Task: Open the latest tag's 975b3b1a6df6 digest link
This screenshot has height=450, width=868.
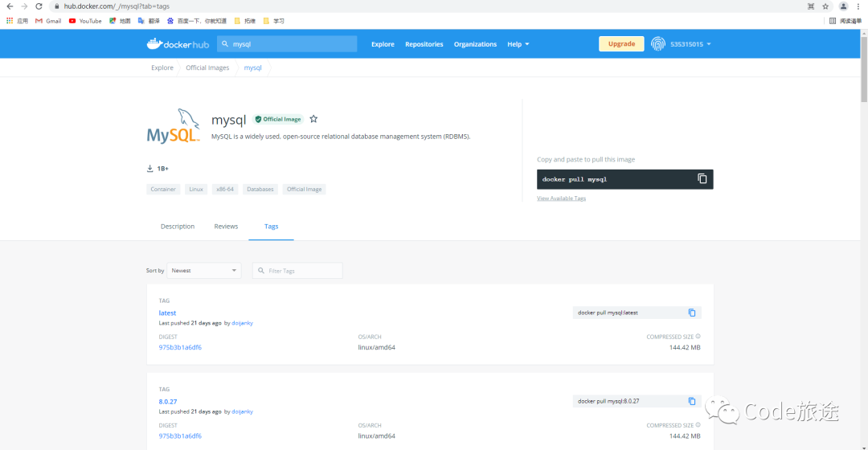Action: click(180, 347)
